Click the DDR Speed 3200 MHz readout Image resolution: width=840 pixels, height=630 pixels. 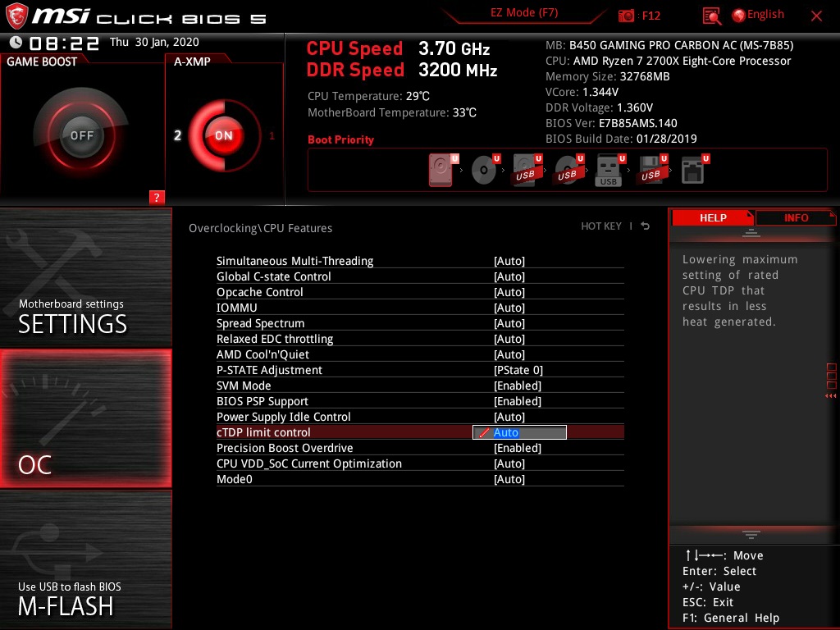[402, 71]
